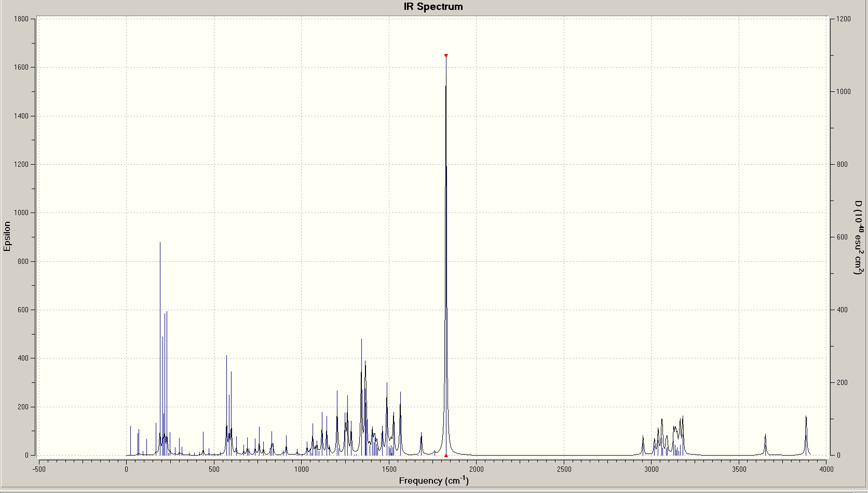Select the isolated peak near 3650 cm-1
Screen dimensions: 868x493
(x=765, y=445)
